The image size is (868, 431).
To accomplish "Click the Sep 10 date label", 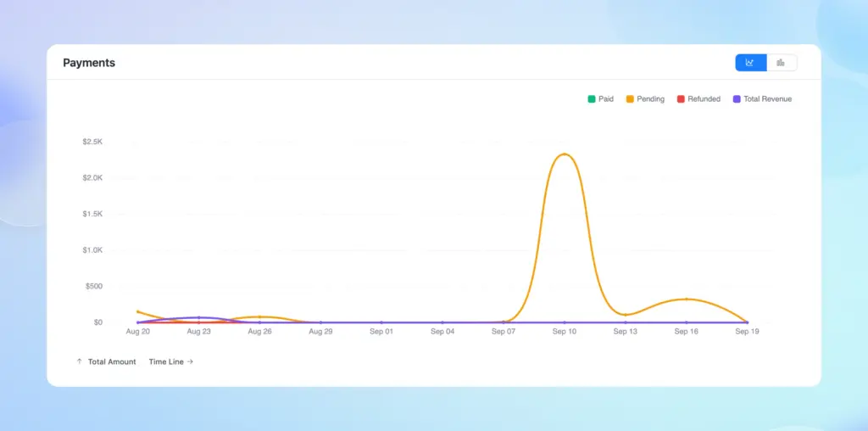I will pos(565,332).
